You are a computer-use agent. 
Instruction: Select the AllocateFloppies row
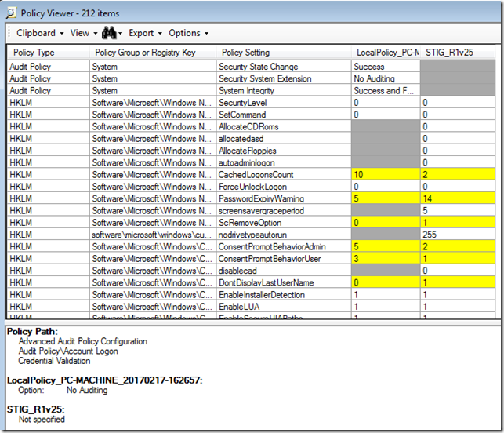click(251, 151)
